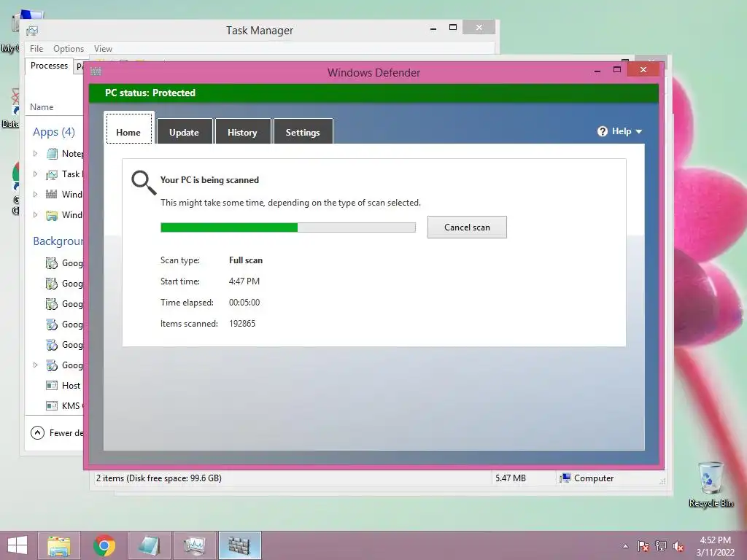Launch Google Chrome from the taskbar
747x560 pixels.
point(104,545)
